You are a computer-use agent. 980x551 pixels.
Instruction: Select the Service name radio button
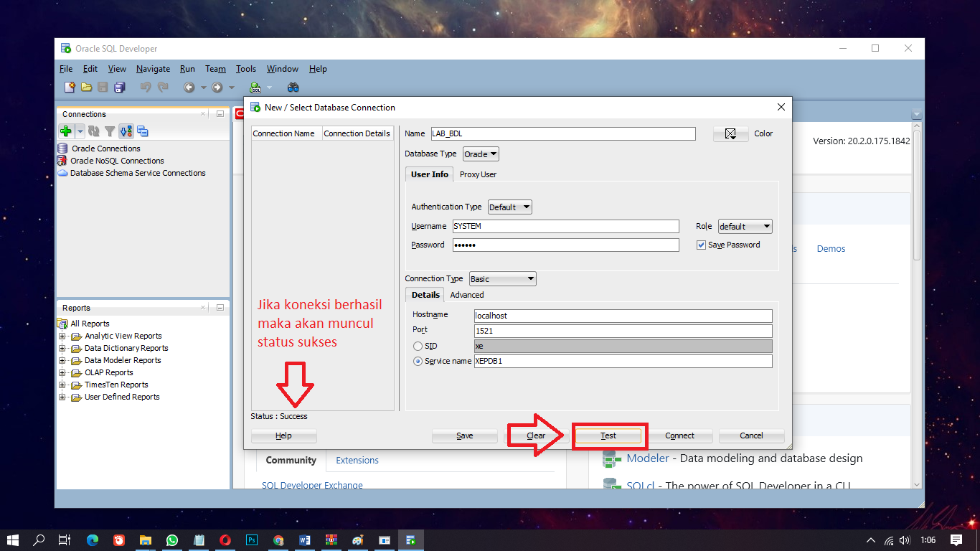pos(418,362)
